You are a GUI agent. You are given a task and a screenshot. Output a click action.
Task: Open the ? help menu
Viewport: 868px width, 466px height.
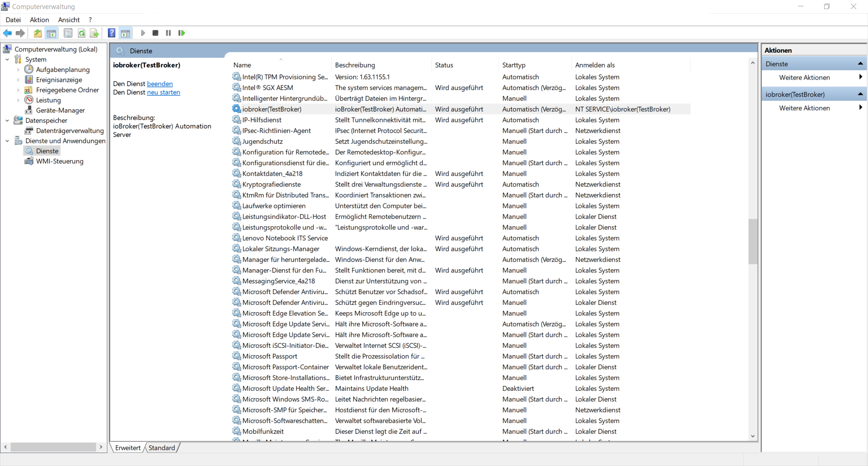(x=90, y=19)
